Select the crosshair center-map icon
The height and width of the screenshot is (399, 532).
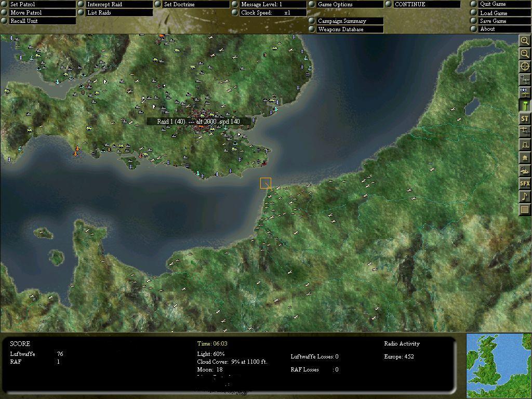pyautogui.click(x=525, y=67)
